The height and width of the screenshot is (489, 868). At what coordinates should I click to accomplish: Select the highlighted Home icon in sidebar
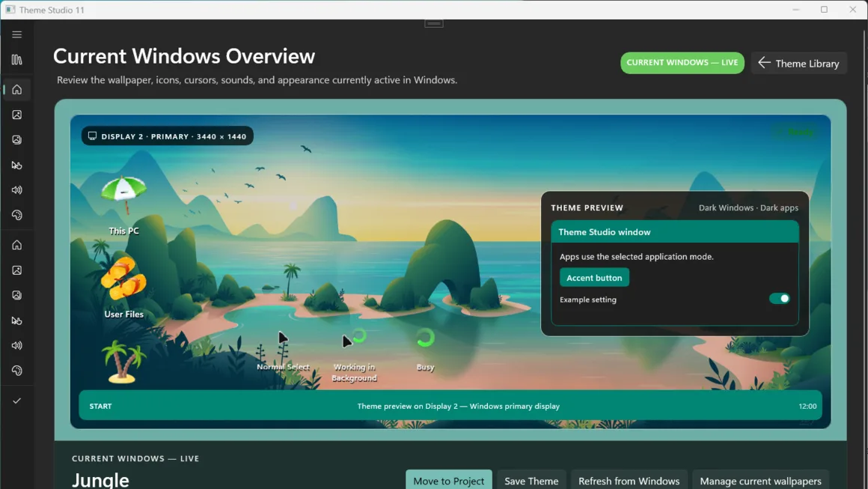point(16,89)
